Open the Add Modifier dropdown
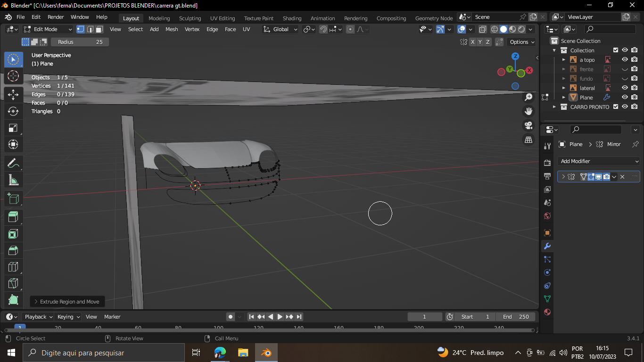The height and width of the screenshot is (362, 644). 598,161
